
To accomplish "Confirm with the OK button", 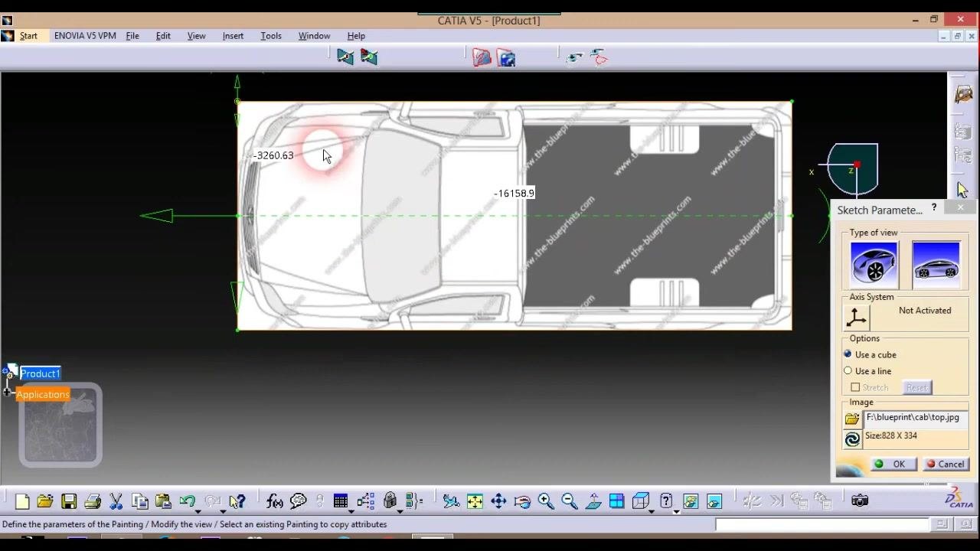I will 892,465.
